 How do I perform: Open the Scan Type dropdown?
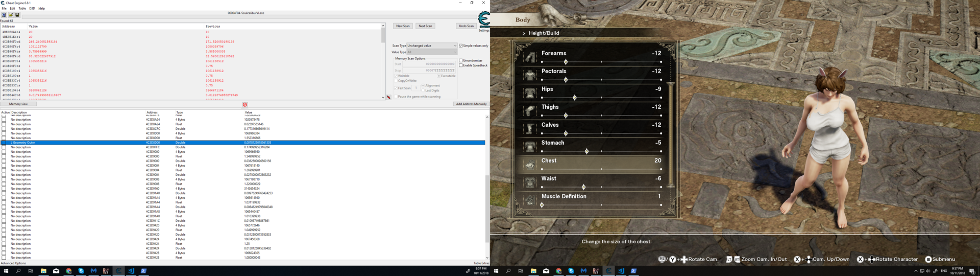point(432,45)
